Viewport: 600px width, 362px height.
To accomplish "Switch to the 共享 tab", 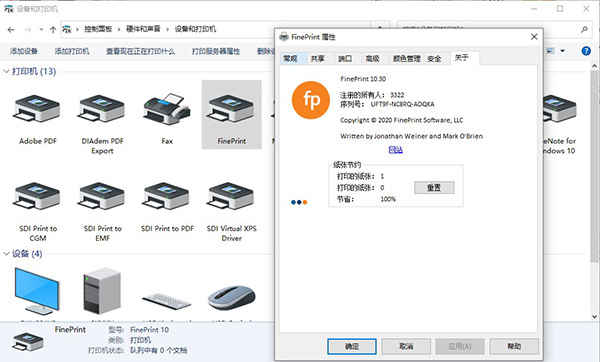I will pyautogui.click(x=318, y=59).
